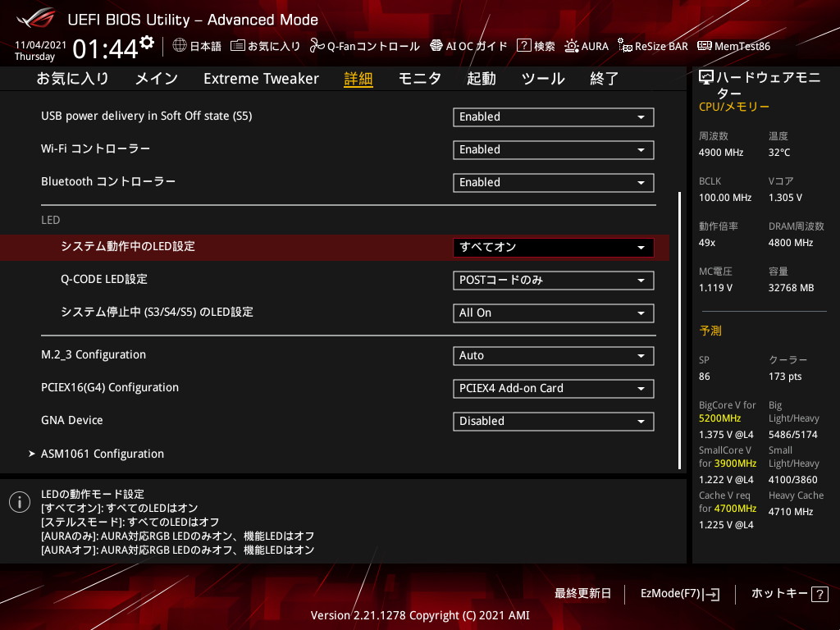840x630 pixels.
Task: Open date and time settings gear icon
Action: pyautogui.click(x=147, y=43)
